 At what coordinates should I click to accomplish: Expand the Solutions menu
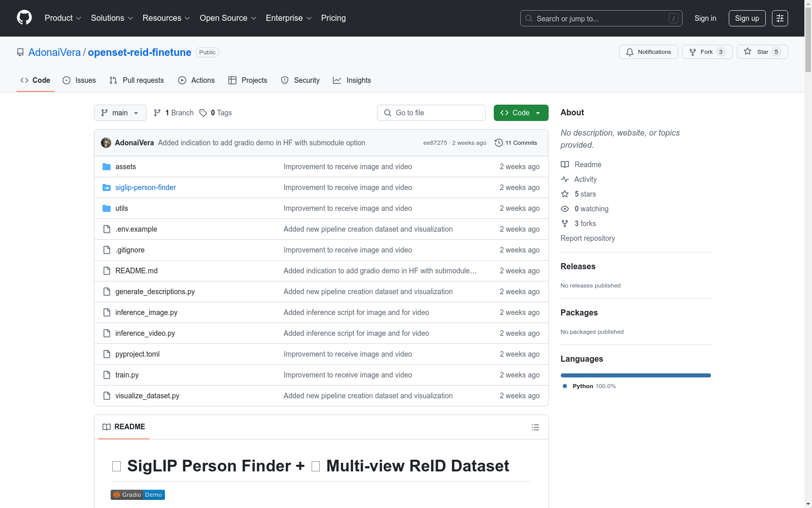[112, 18]
